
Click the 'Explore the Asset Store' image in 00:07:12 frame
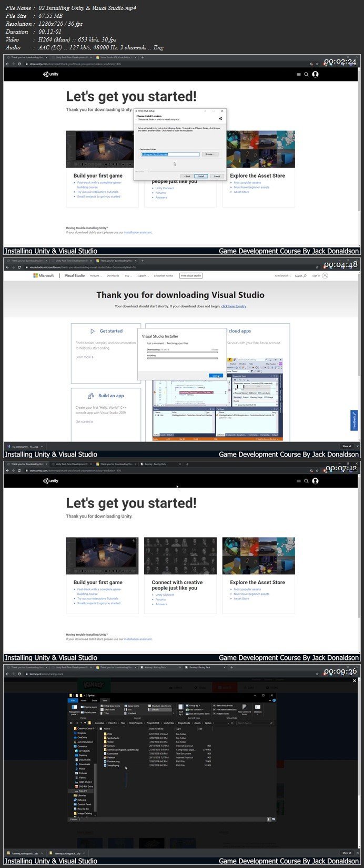tap(259, 555)
